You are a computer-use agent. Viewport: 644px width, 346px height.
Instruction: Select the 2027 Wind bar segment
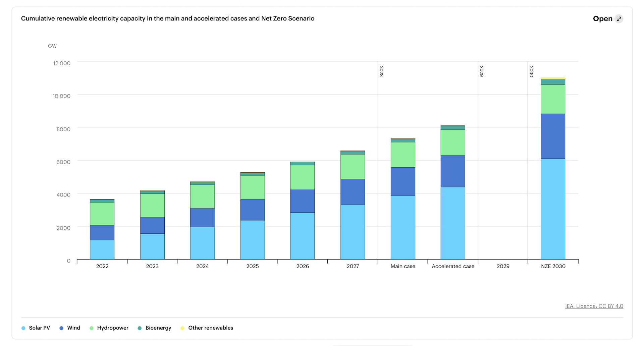coord(353,191)
